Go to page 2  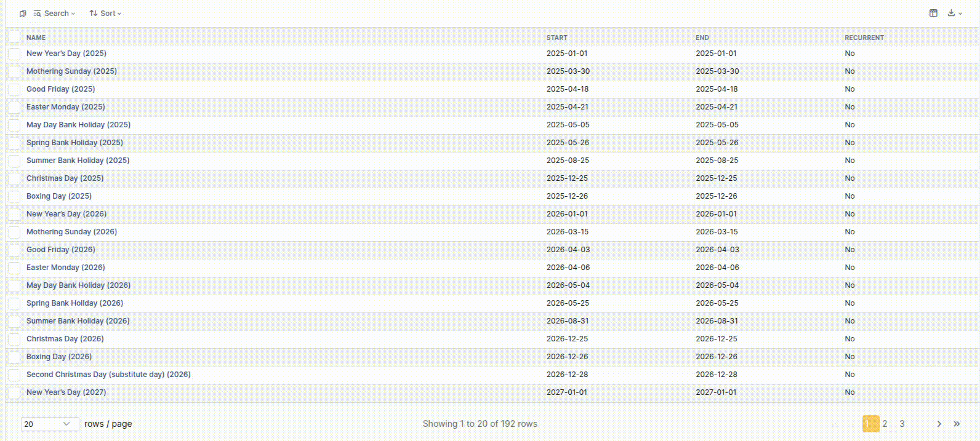point(885,424)
